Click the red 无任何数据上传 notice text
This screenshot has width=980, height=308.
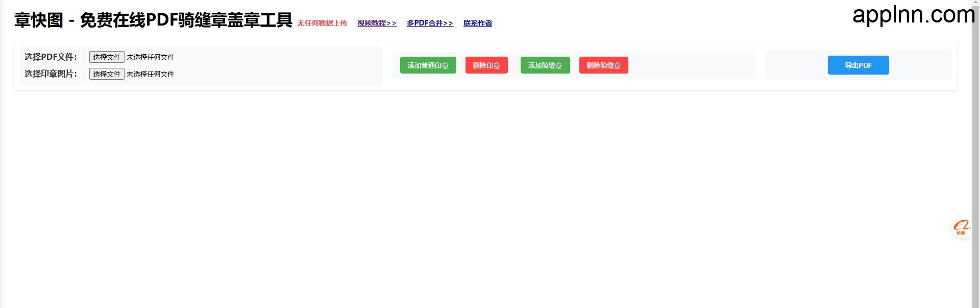tap(322, 23)
